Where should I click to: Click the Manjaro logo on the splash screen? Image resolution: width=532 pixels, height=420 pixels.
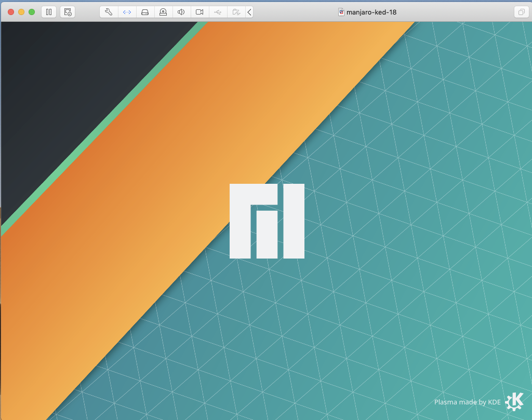point(267,221)
